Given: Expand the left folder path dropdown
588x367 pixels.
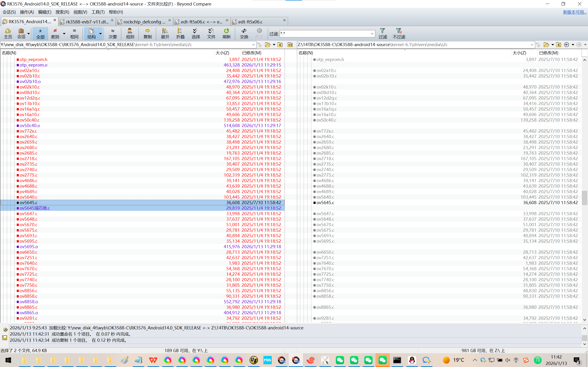Looking at the screenshot, I should click(253, 45).
